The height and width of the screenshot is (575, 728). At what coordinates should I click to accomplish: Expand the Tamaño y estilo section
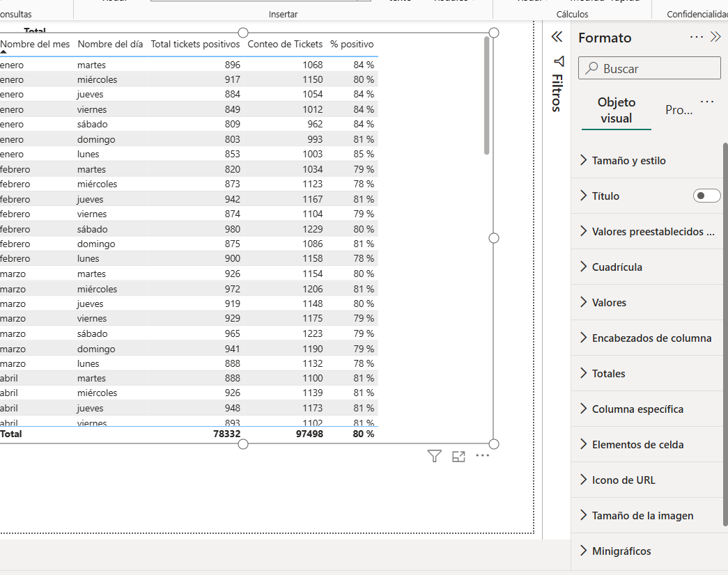[628, 161]
